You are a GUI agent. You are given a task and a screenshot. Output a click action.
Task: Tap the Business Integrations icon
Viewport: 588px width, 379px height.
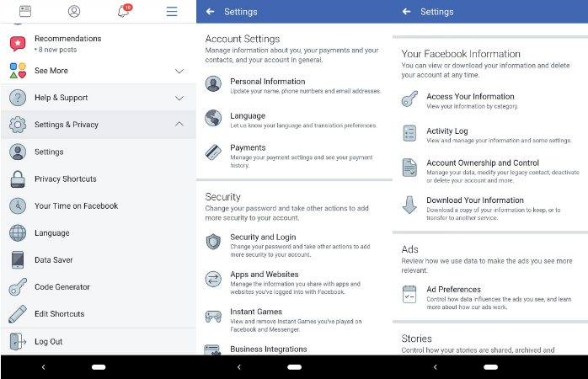[x=212, y=350]
